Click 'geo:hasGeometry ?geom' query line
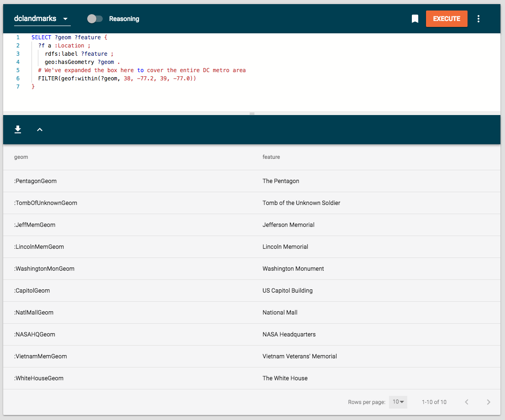Screen dimensions: 505x420 pos(82,62)
